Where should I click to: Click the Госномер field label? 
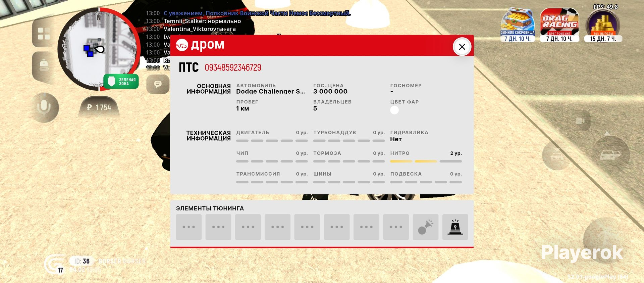[406, 86]
